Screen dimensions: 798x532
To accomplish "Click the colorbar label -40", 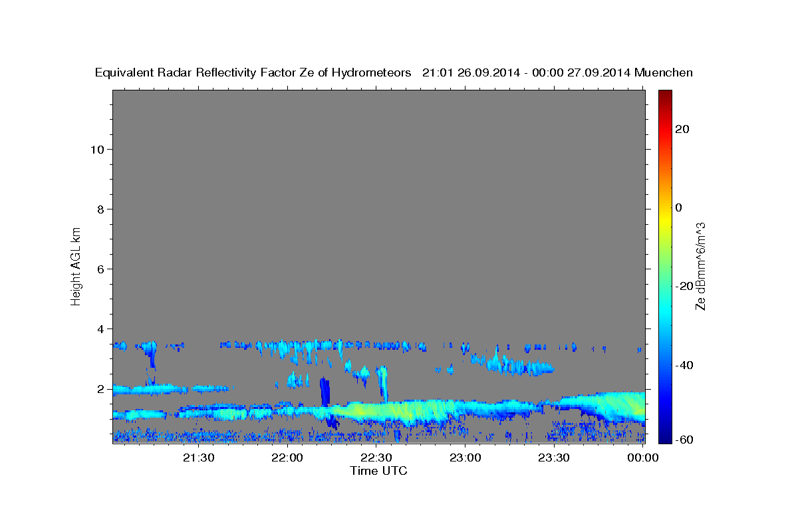I will [x=684, y=365].
